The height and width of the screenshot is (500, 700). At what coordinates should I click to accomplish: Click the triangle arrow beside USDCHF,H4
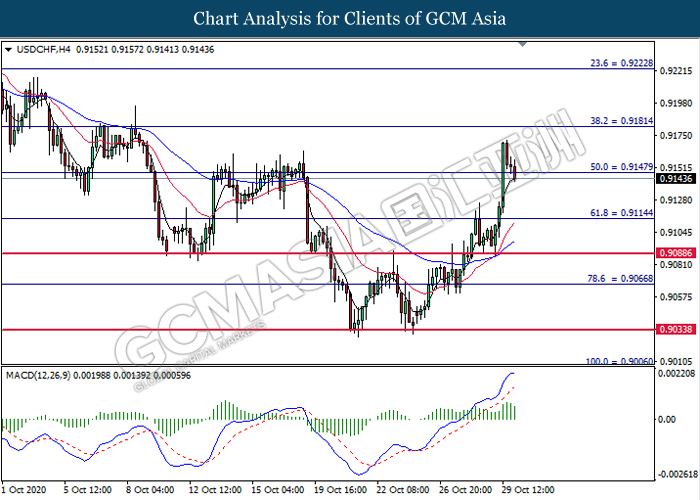(9, 49)
